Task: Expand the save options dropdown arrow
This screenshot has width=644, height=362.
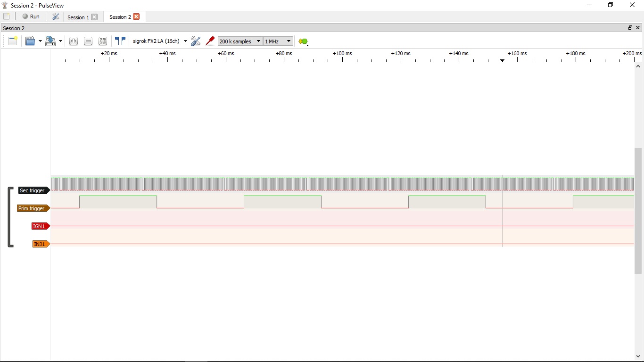Action: coord(60,41)
